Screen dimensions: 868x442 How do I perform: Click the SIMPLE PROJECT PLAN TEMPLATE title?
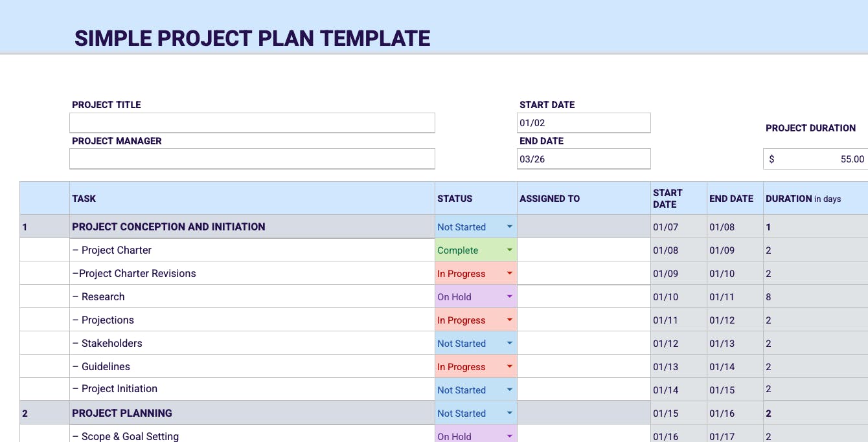[x=252, y=38]
